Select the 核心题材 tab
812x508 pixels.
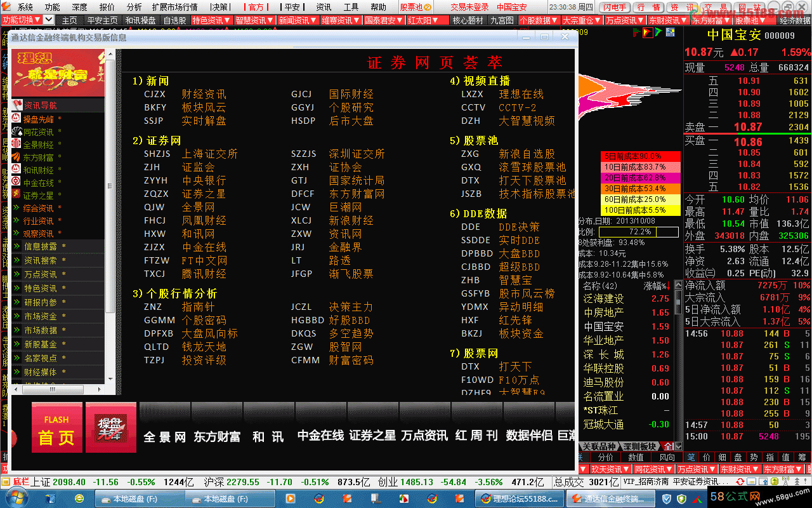coord(468,20)
